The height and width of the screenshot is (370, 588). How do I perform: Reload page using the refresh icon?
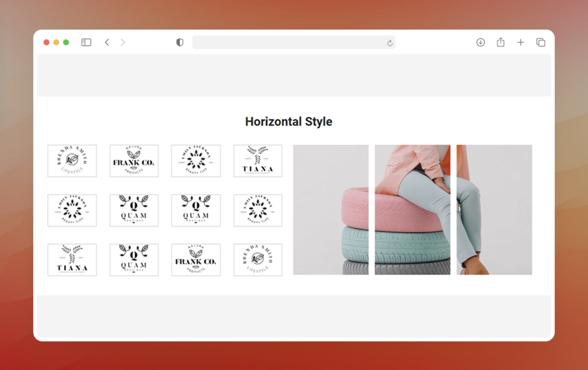(390, 43)
